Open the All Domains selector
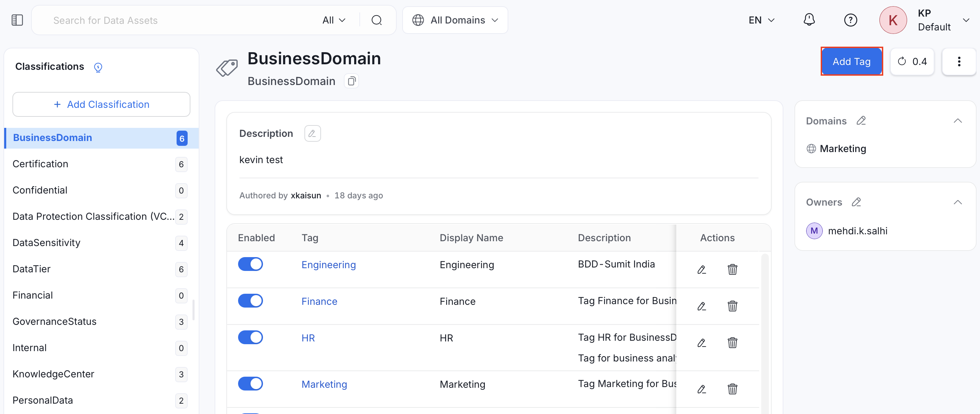Image resolution: width=980 pixels, height=414 pixels. (x=455, y=20)
